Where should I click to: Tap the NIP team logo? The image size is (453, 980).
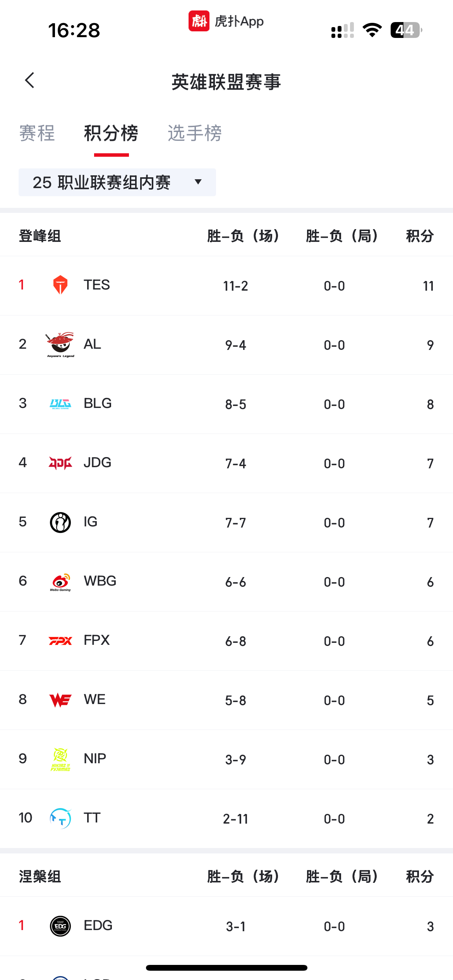pyautogui.click(x=60, y=759)
